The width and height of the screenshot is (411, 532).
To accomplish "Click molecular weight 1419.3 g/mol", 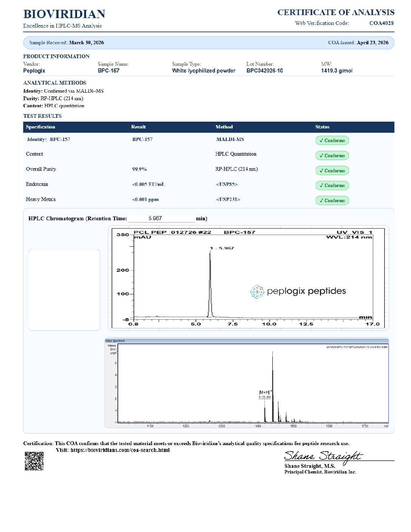I will click(x=337, y=71).
